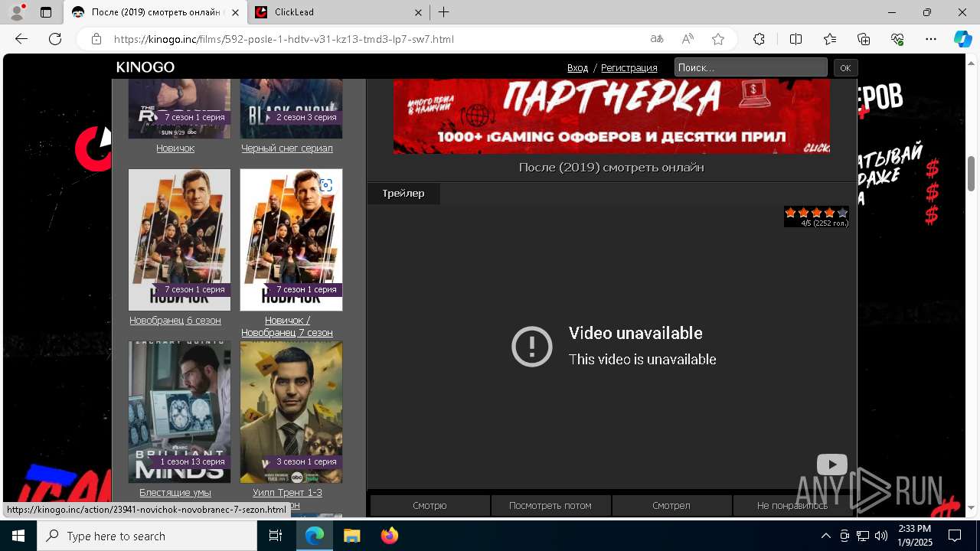Close the После (2019) tab
Image resolution: width=980 pixels, height=551 pixels.
click(x=235, y=12)
